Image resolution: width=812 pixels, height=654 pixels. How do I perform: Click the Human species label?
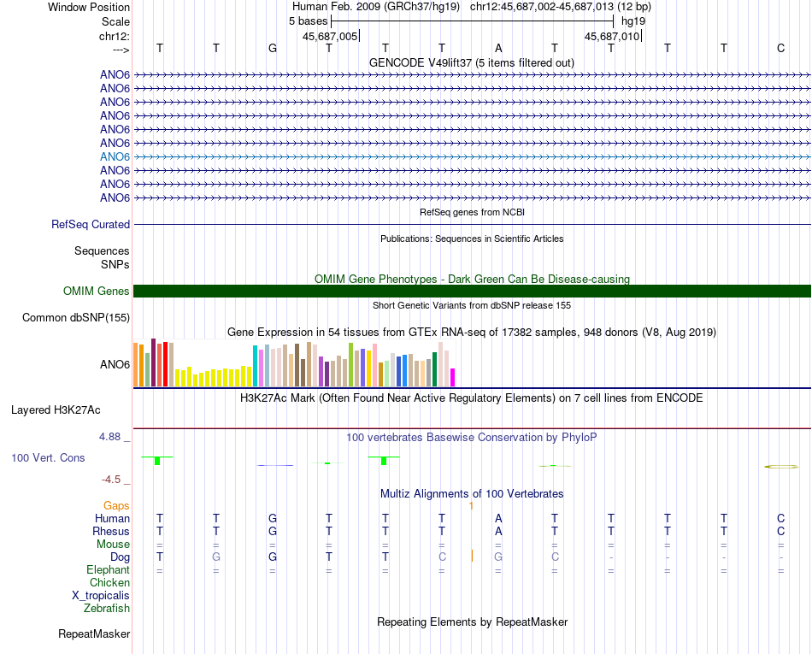tap(112, 518)
